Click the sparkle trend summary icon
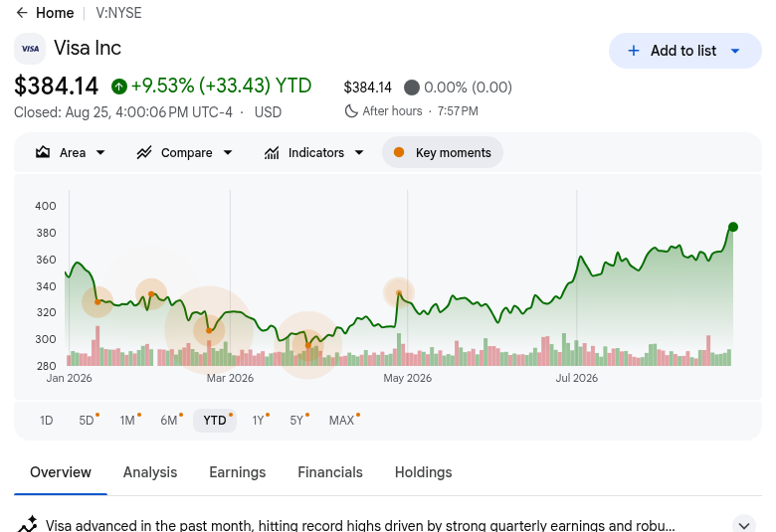 tap(28, 525)
